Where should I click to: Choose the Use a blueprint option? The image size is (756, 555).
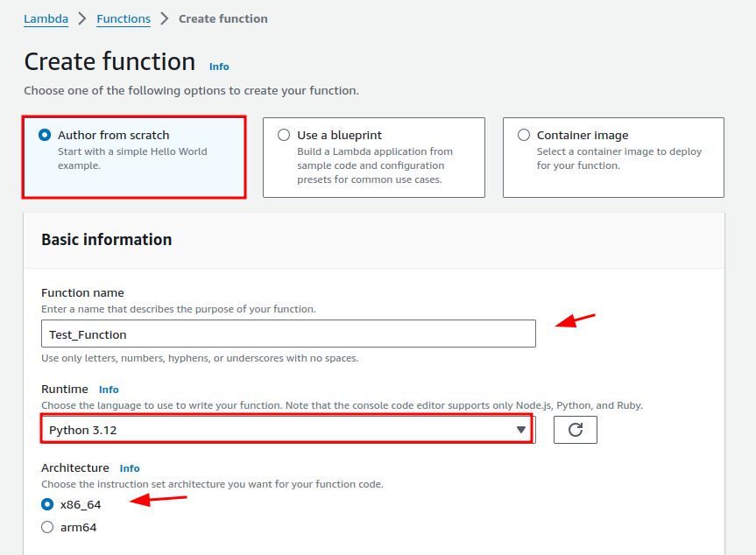pyautogui.click(x=284, y=135)
